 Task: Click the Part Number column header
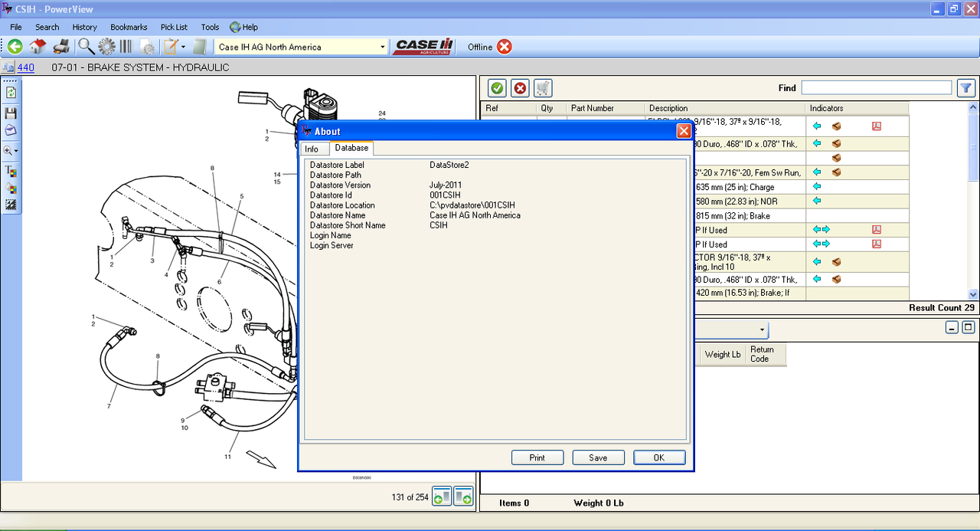pos(605,108)
